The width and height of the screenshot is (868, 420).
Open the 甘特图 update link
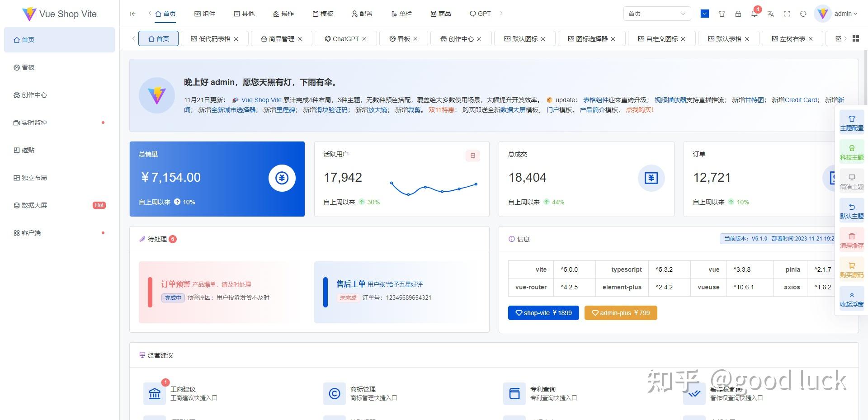pyautogui.click(x=754, y=100)
